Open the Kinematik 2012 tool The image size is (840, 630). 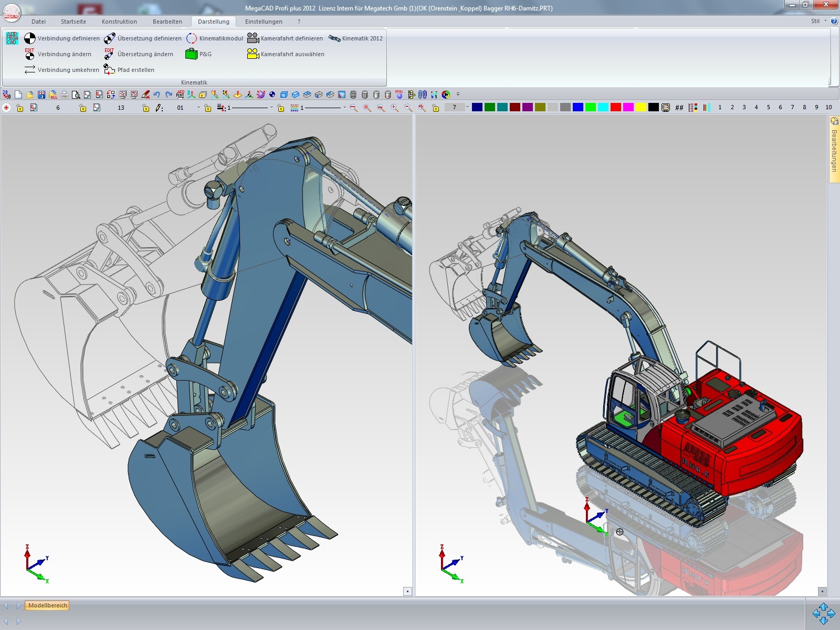[x=334, y=38]
